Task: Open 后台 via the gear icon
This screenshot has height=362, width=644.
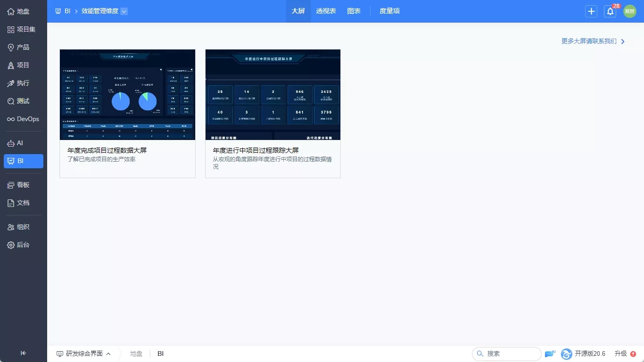Action: point(11,245)
